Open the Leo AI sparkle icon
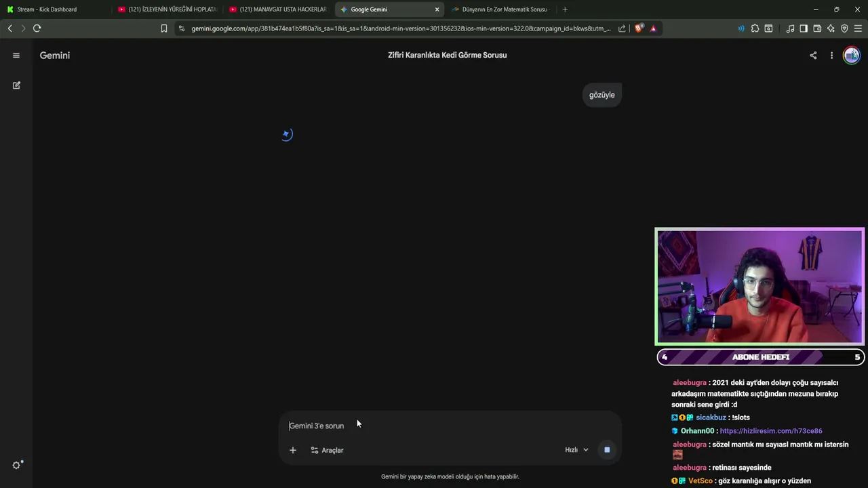This screenshot has width=868, height=488. pyautogui.click(x=831, y=28)
